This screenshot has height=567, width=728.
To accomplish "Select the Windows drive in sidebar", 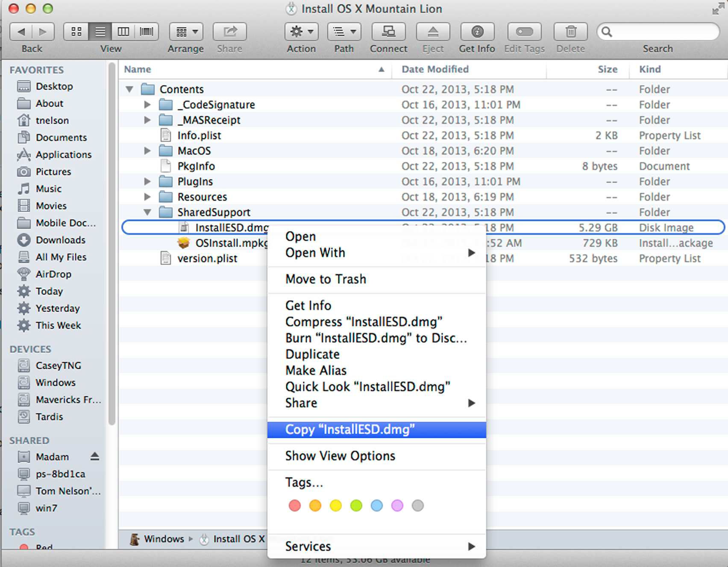I will point(56,383).
